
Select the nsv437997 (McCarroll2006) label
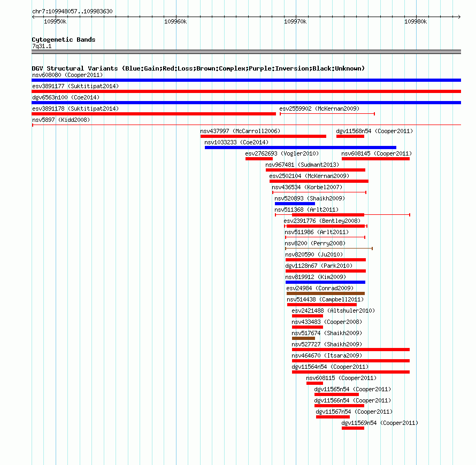click(x=240, y=131)
